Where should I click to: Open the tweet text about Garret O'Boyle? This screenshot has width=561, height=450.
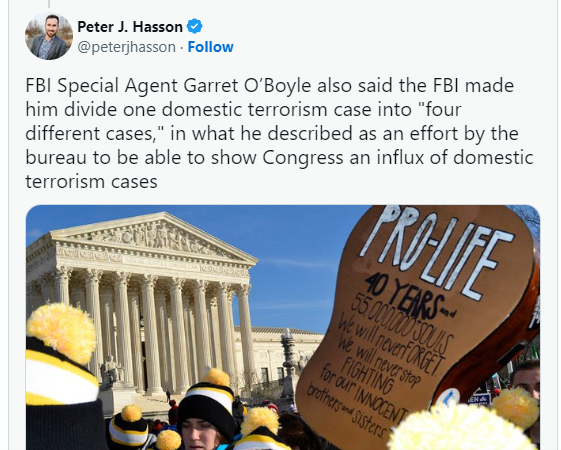[279, 133]
